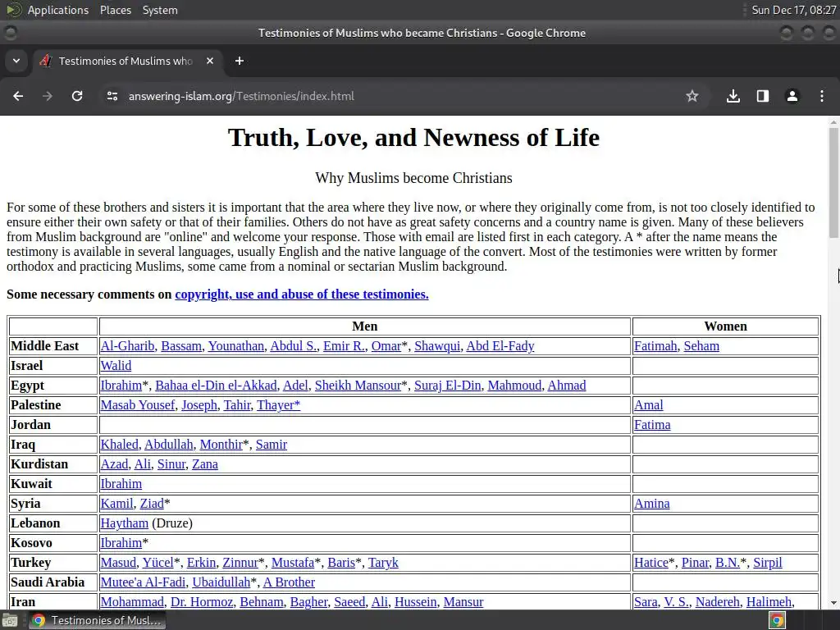Screen dimensions: 840x630
Task: Open Emir R. testimony link
Action: click(x=344, y=346)
